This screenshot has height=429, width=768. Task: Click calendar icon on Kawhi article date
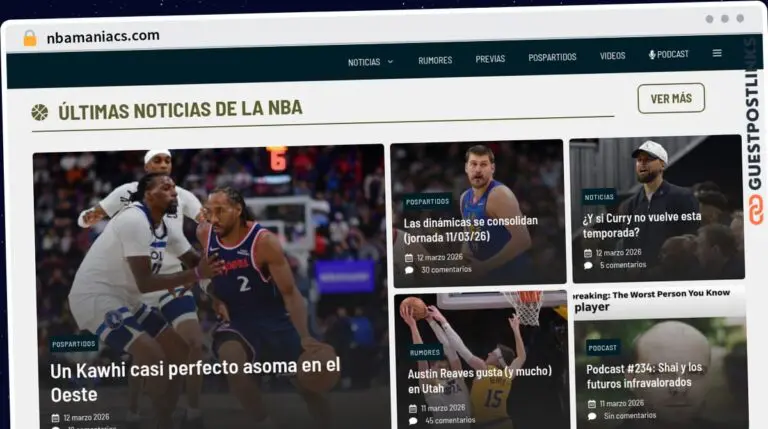[x=56, y=417]
